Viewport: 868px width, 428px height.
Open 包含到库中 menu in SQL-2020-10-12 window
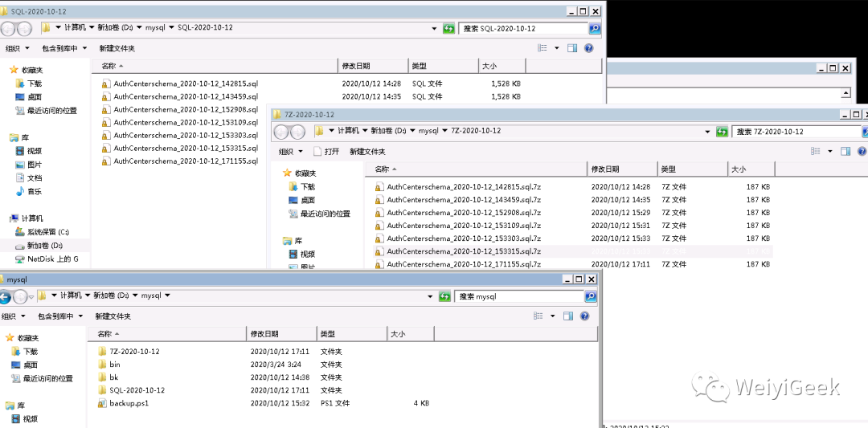point(64,48)
